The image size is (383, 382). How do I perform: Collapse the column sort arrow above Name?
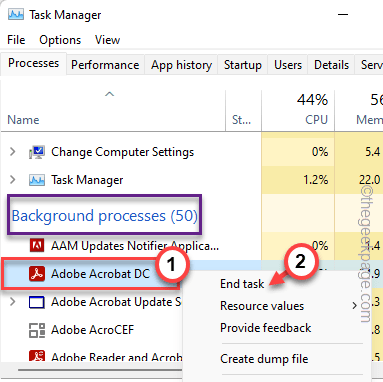click(x=109, y=94)
